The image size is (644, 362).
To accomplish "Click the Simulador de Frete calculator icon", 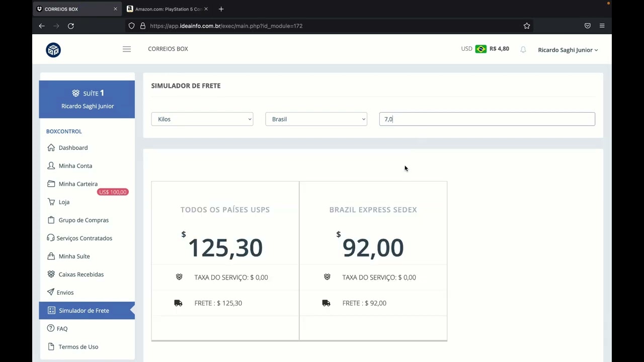I will pyautogui.click(x=51, y=310).
